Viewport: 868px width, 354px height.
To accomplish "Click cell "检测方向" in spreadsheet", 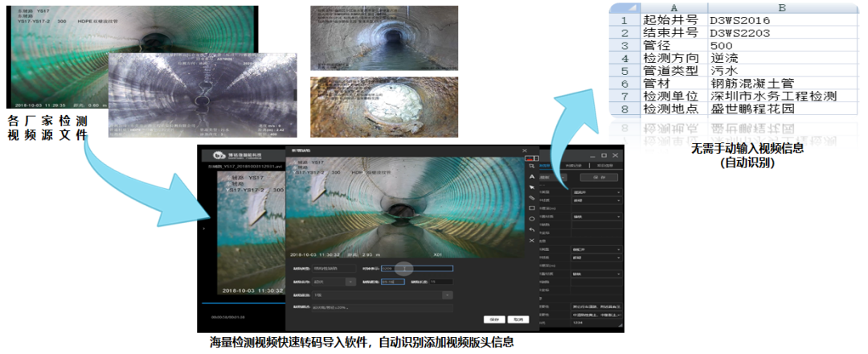I will coord(673,58).
